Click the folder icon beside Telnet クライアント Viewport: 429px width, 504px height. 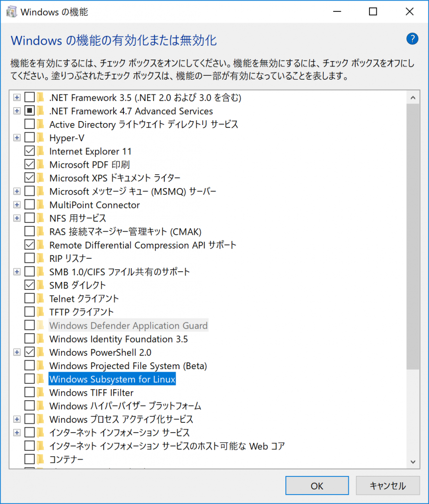point(40,299)
